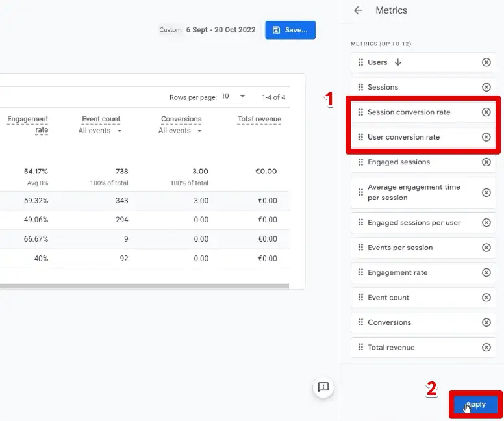Click drag handle of Events per session
Image resolution: width=504 pixels, height=421 pixels.
[x=360, y=248]
